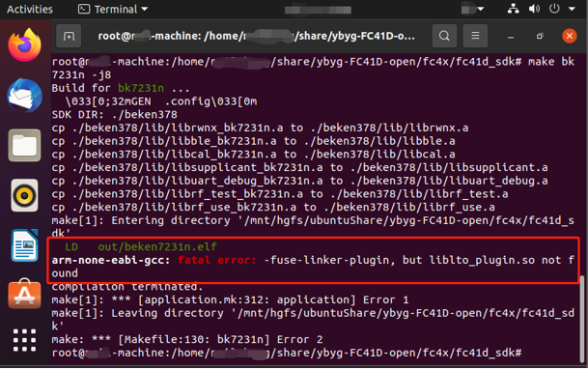Click the 'librf_use_bk7231n.a' copy line
This screenshot has height=370, width=588.
point(273,207)
